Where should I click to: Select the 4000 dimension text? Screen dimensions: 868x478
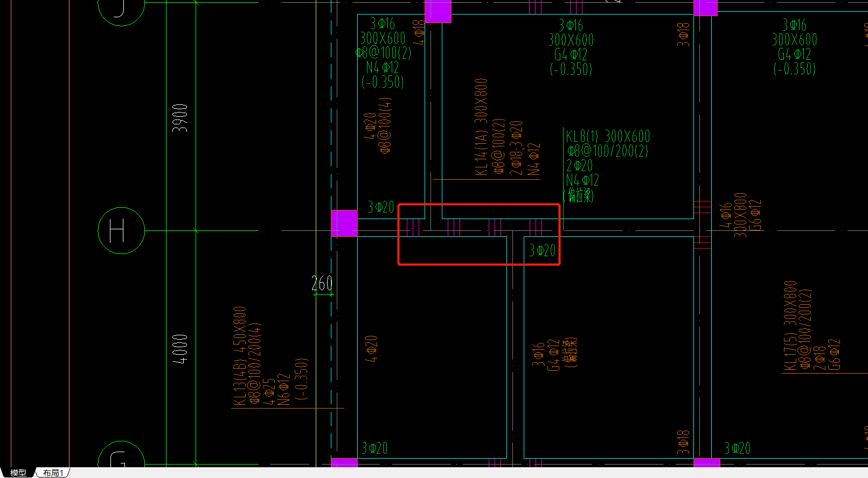(180, 348)
